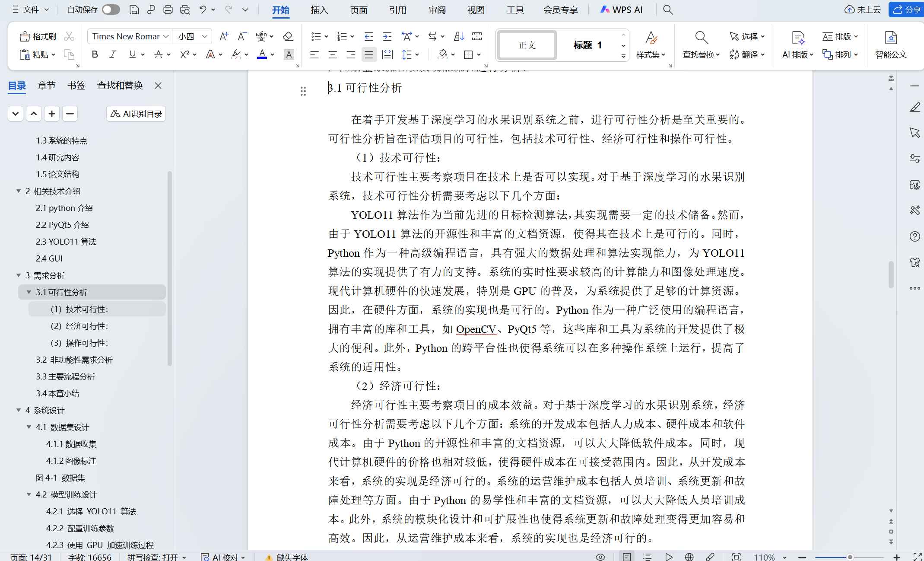Click the text highlight color button
The image size is (924, 561).
[236, 54]
